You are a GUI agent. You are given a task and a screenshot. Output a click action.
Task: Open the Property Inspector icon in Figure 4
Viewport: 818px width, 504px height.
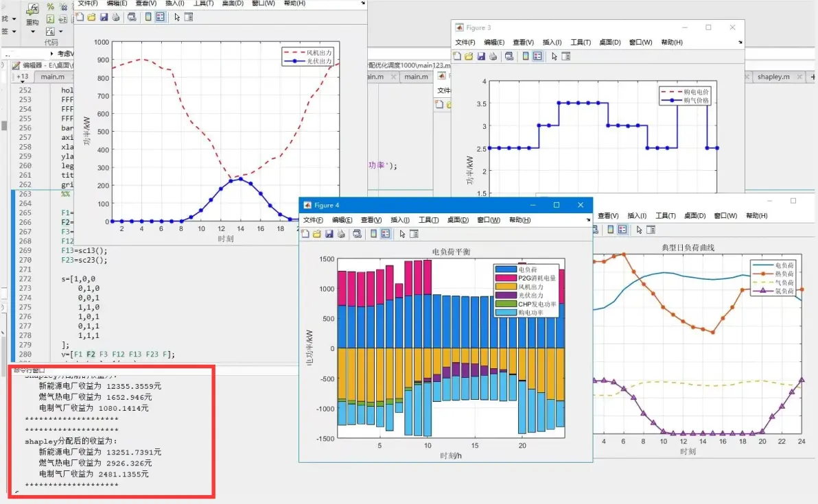pyautogui.click(x=414, y=234)
